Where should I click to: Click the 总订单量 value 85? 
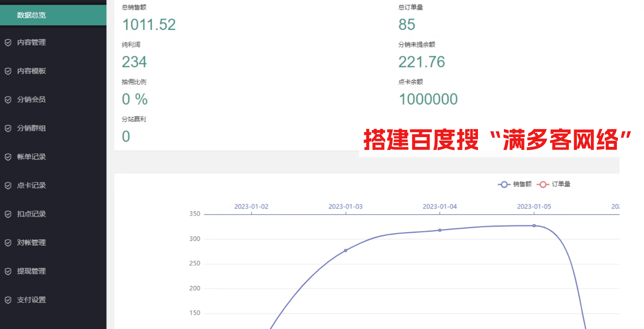click(407, 25)
